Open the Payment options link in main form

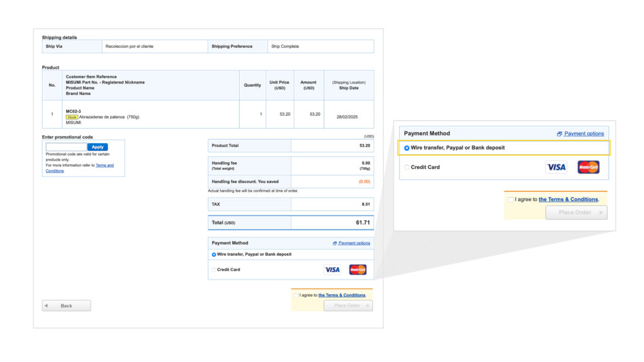tap(353, 243)
